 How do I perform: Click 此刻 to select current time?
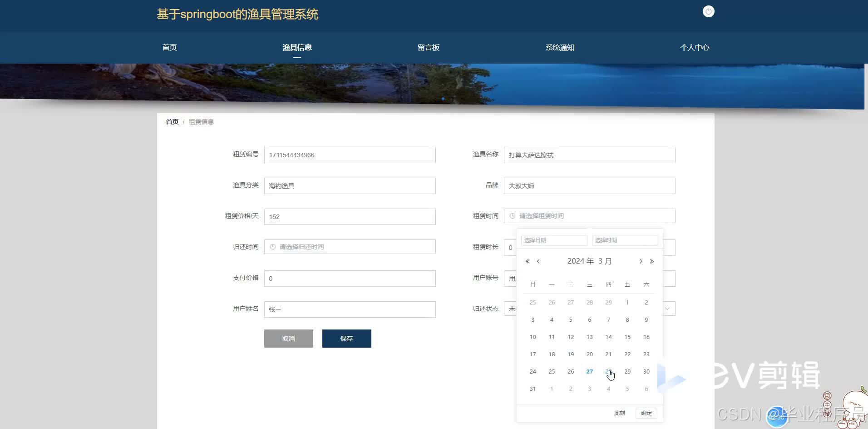tap(619, 413)
